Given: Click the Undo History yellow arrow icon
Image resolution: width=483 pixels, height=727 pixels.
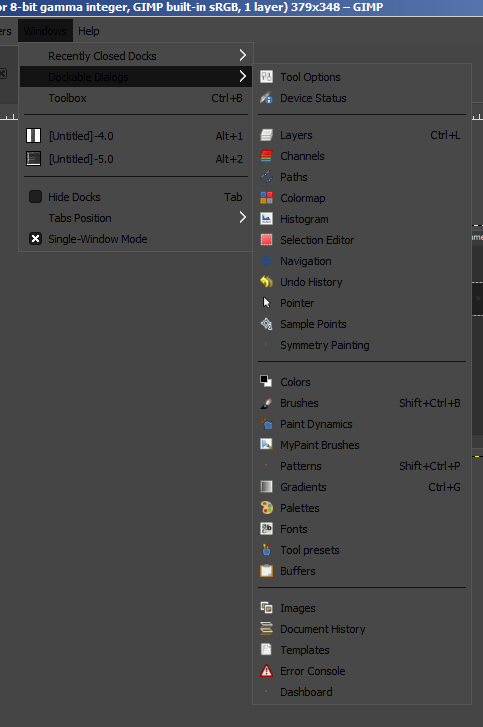Looking at the screenshot, I should 267,282.
